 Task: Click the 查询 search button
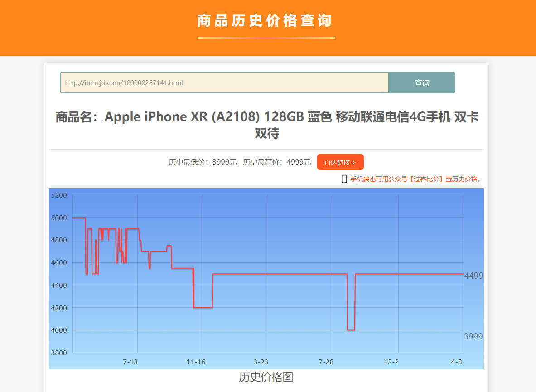[422, 82]
